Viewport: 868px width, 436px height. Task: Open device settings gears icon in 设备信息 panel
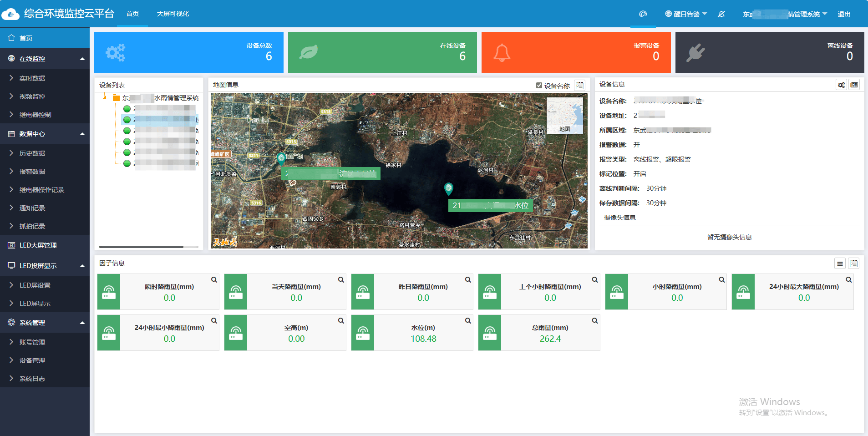(841, 85)
